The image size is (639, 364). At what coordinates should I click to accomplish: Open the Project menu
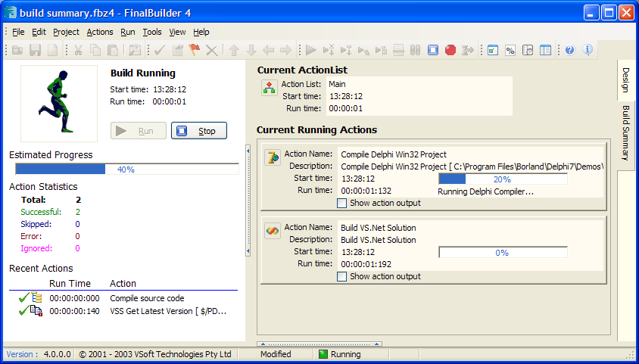[66, 32]
